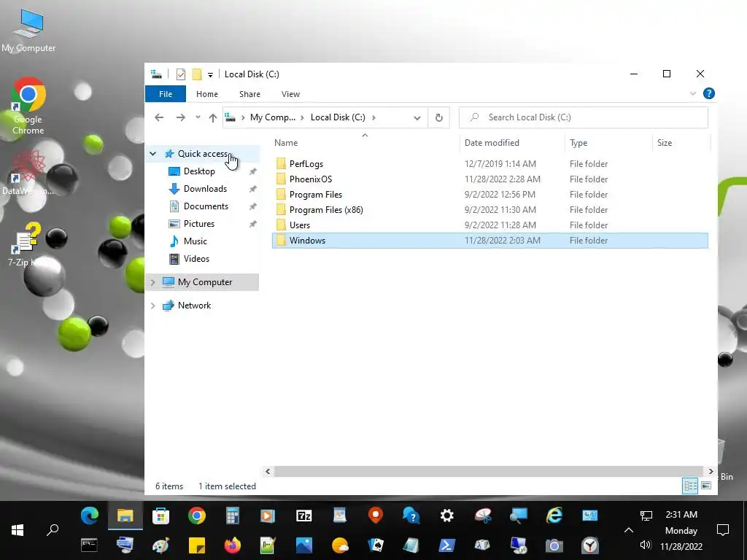Sort by the Name column header
Screen dimensions: 747x560
(x=286, y=143)
